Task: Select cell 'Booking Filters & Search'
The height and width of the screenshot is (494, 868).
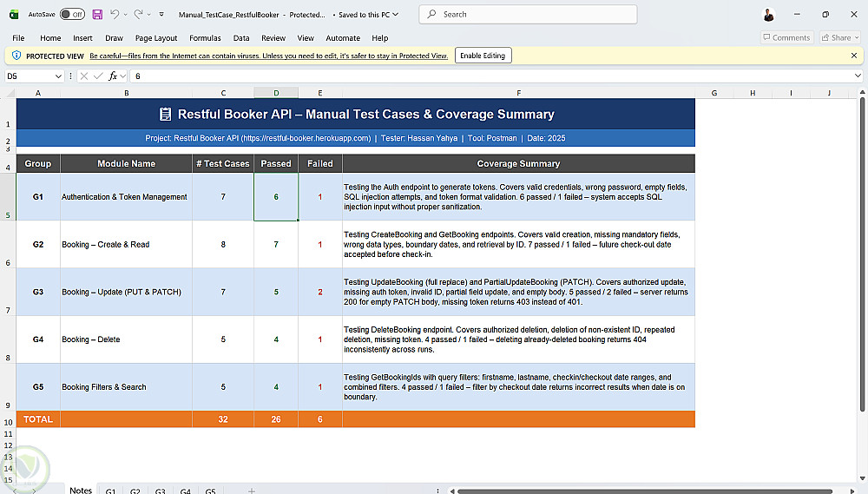Action: (126, 387)
